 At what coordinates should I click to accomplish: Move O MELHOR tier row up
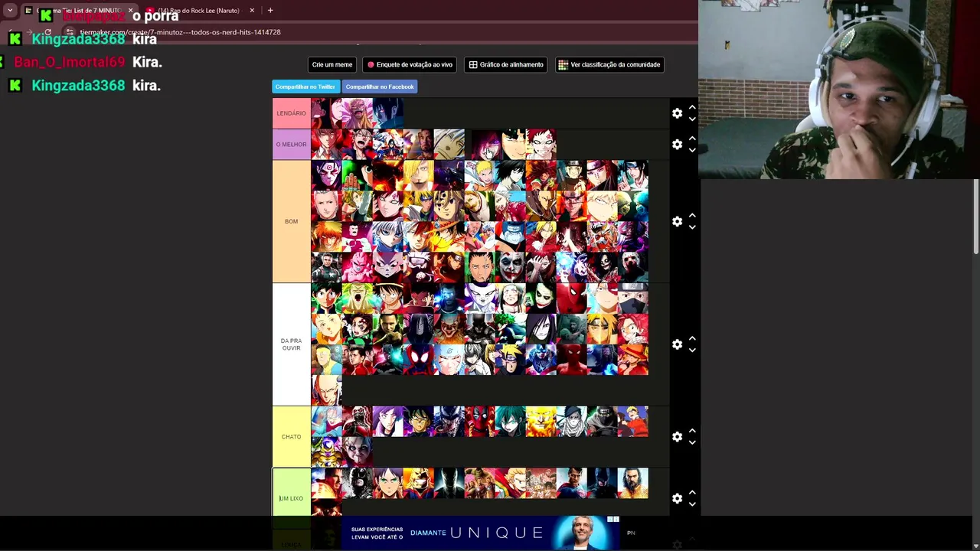point(692,139)
